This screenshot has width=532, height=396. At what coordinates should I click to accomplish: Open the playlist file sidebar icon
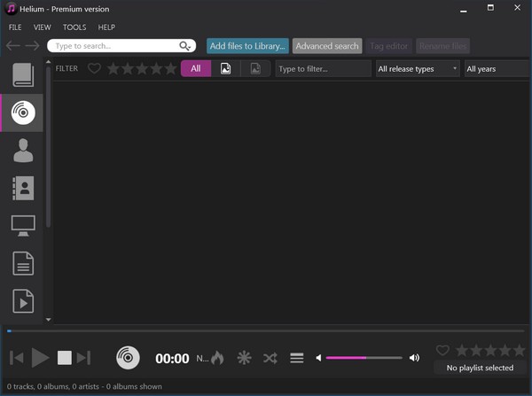[23, 301]
